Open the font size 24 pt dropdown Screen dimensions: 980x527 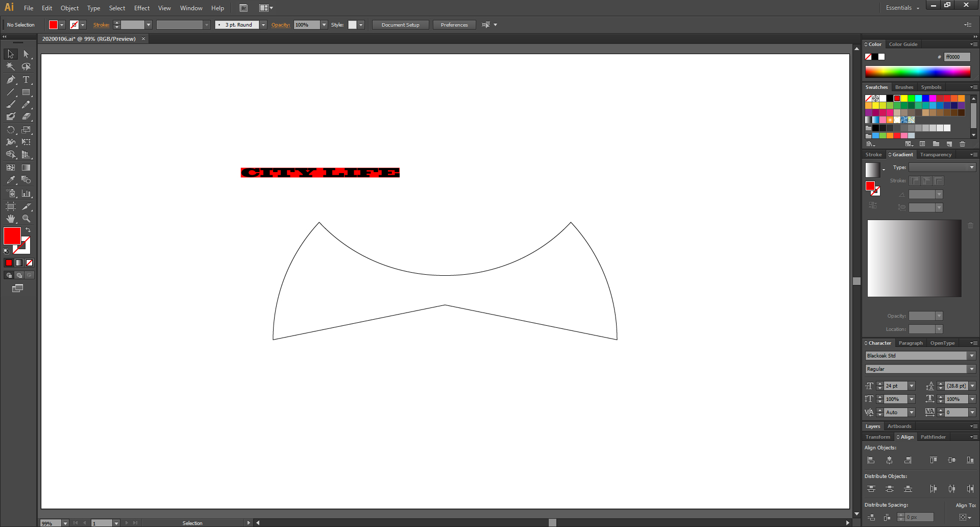point(912,386)
